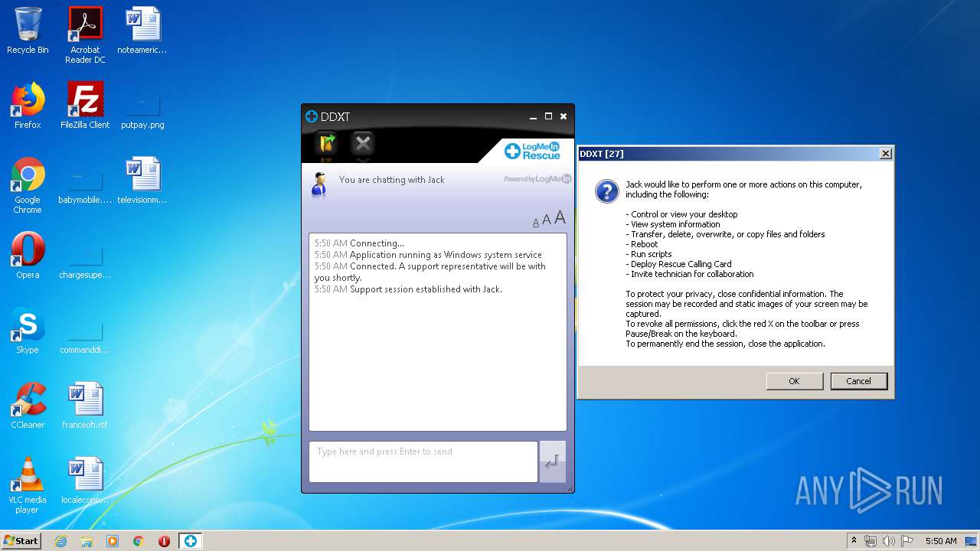Click the 'Powered by LogMeIn' link

point(537,179)
